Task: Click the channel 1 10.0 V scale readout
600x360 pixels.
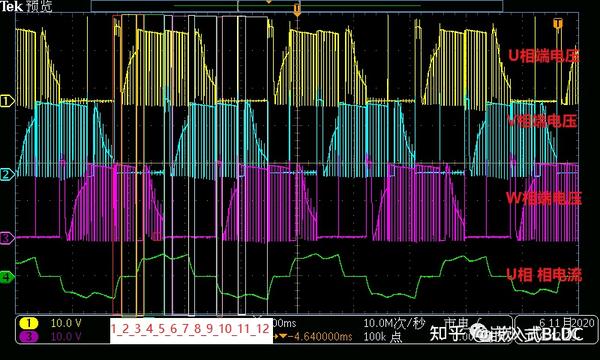Action: pyautogui.click(x=66, y=323)
